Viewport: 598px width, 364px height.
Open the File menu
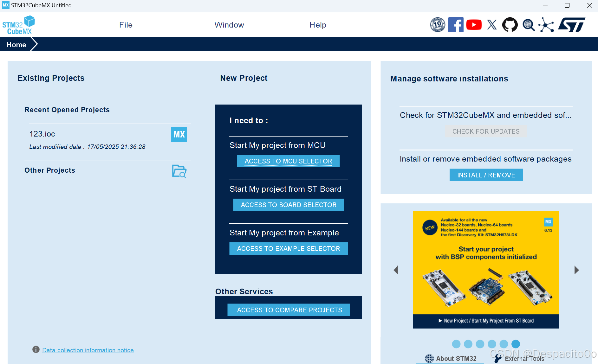(x=126, y=25)
